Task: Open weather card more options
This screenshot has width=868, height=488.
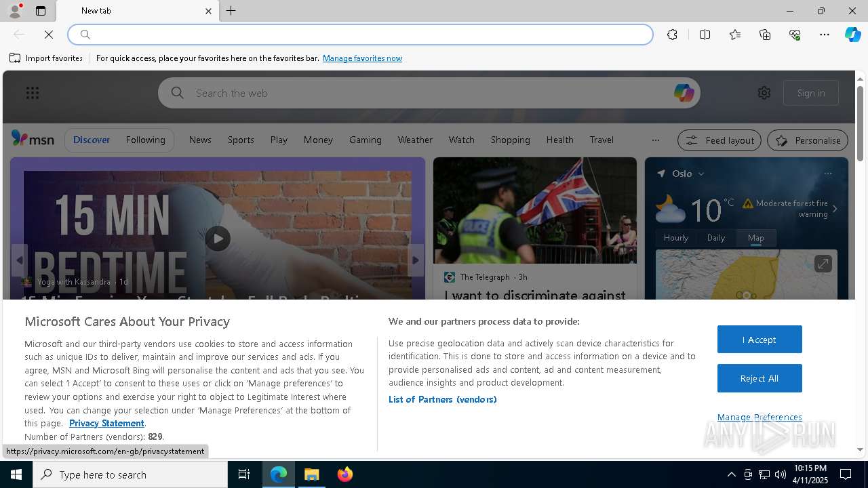Action: (827, 174)
